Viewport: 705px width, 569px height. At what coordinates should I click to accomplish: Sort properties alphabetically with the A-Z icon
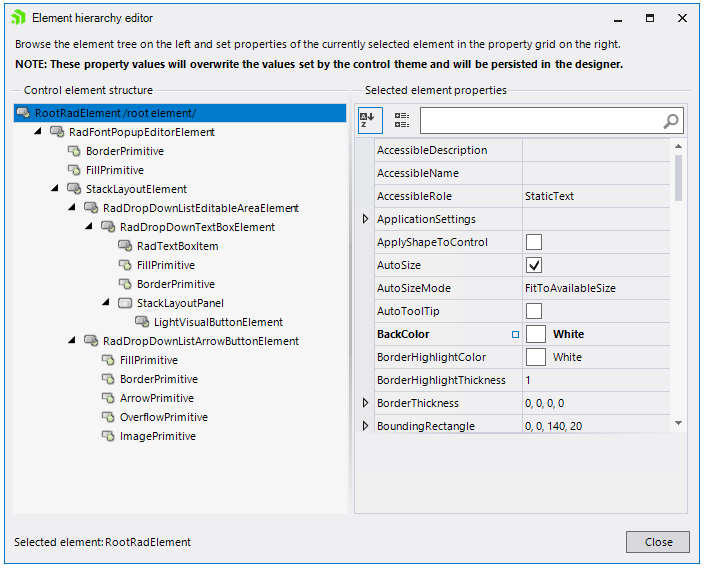pos(370,120)
